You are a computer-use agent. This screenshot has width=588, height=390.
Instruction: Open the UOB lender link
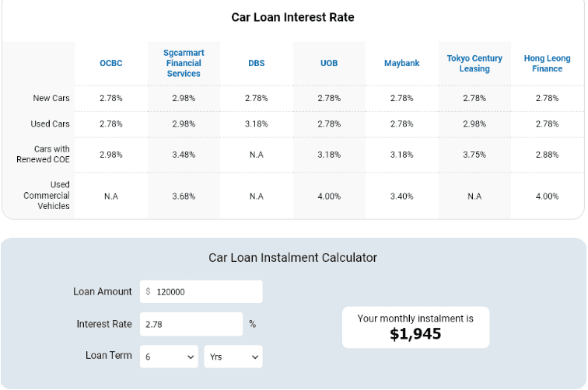(x=329, y=63)
